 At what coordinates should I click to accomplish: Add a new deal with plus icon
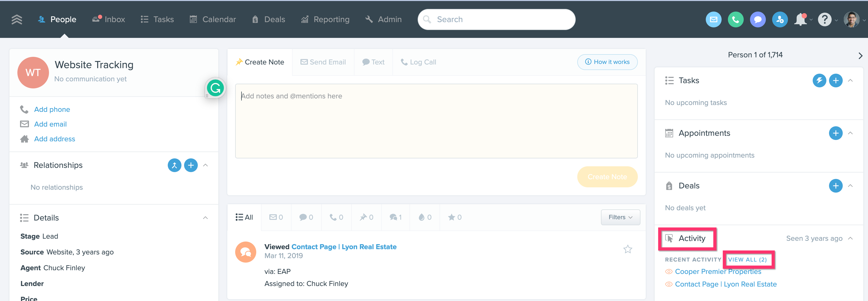pos(835,186)
